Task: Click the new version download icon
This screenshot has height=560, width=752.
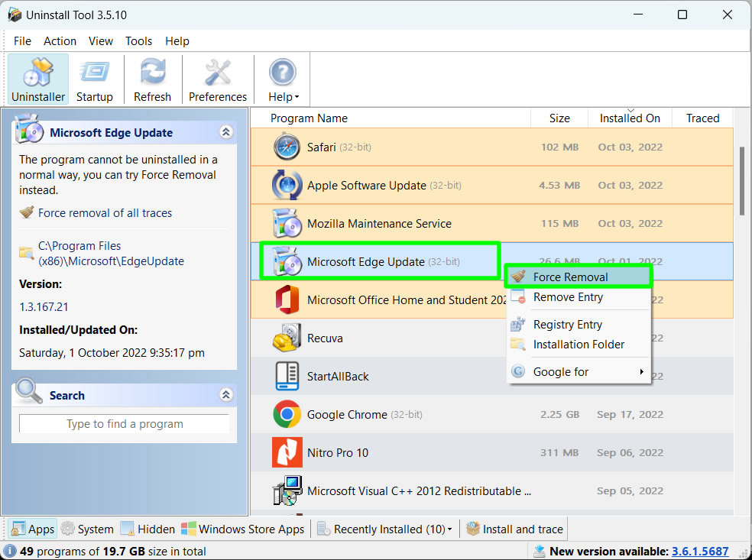Action: 539,552
